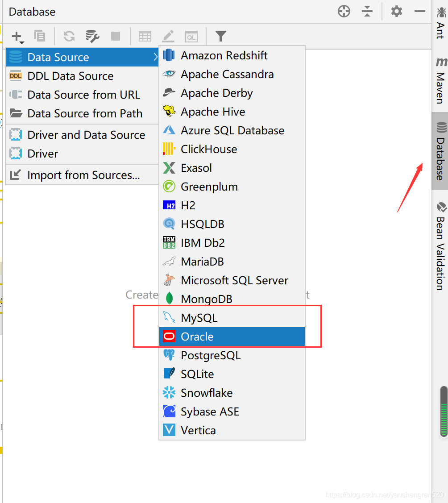Click the Filter funnel icon
Screen dimensions: 448x503
pyautogui.click(x=220, y=36)
